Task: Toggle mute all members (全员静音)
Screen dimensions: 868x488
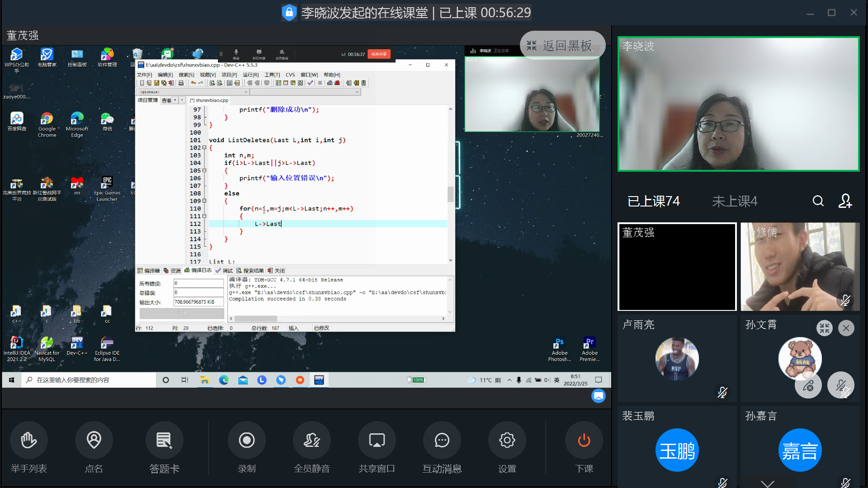Action: click(312, 440)
